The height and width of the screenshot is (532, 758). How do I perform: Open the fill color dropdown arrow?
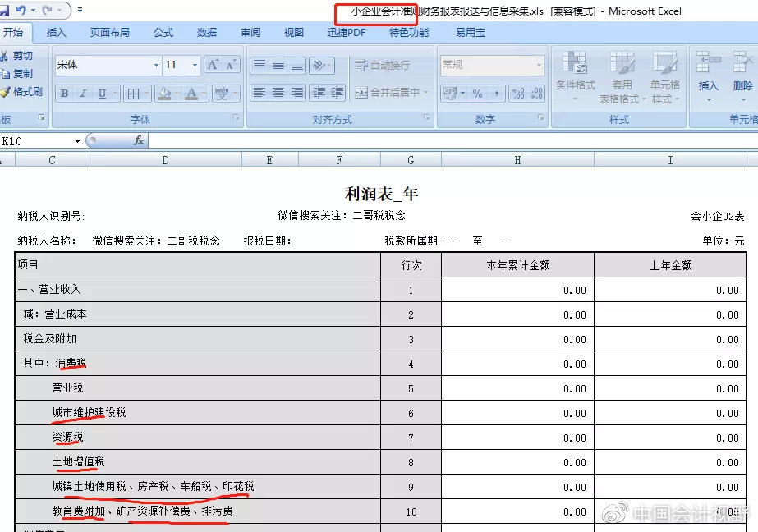pos(177,94)
